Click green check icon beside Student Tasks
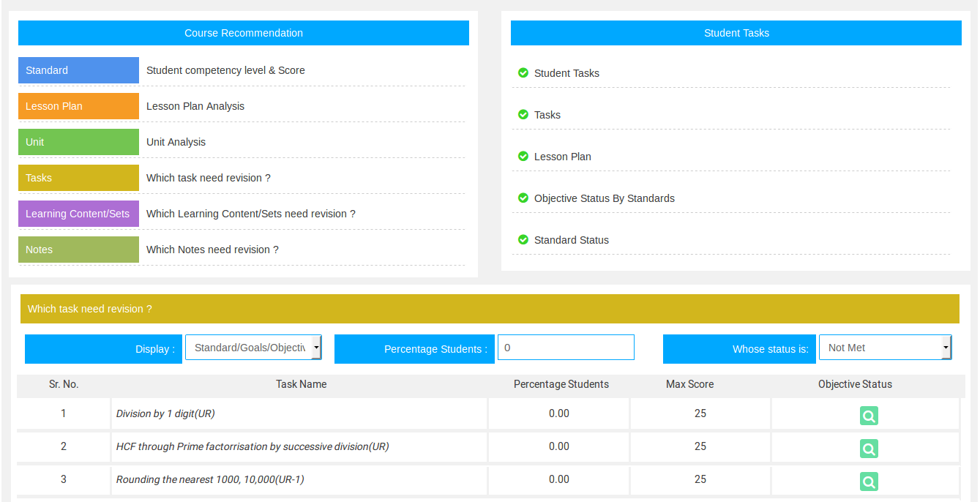980x502 pixels. click(x=523, y=72)
